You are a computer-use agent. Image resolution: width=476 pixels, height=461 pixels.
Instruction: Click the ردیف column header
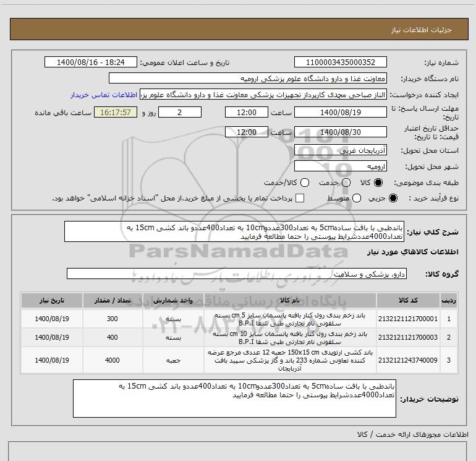tap(449, 300)
